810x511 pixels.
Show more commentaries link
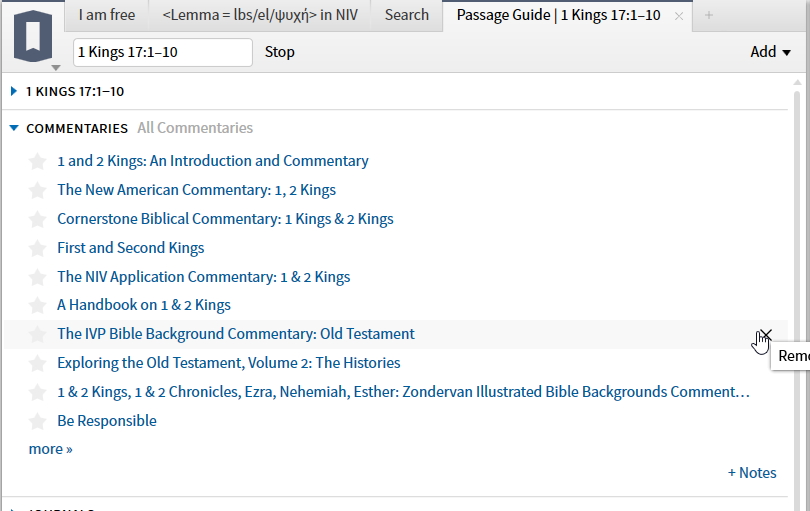[x=51, y=449]
